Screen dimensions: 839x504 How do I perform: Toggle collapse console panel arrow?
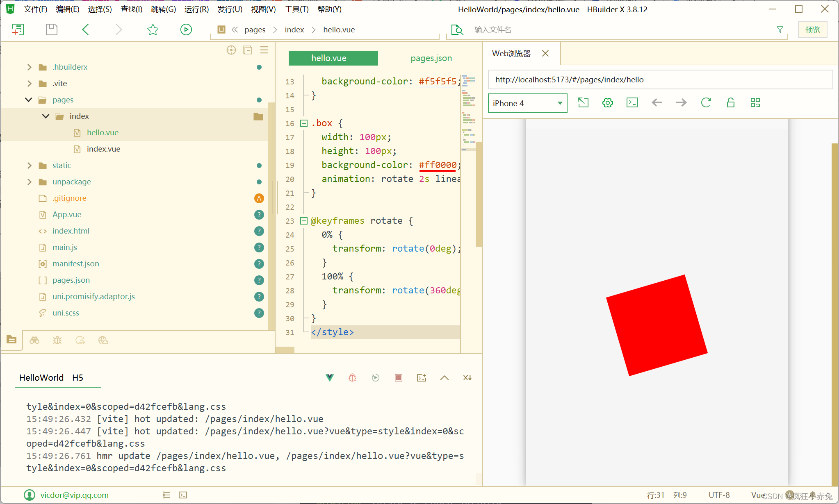coord(445,377)
